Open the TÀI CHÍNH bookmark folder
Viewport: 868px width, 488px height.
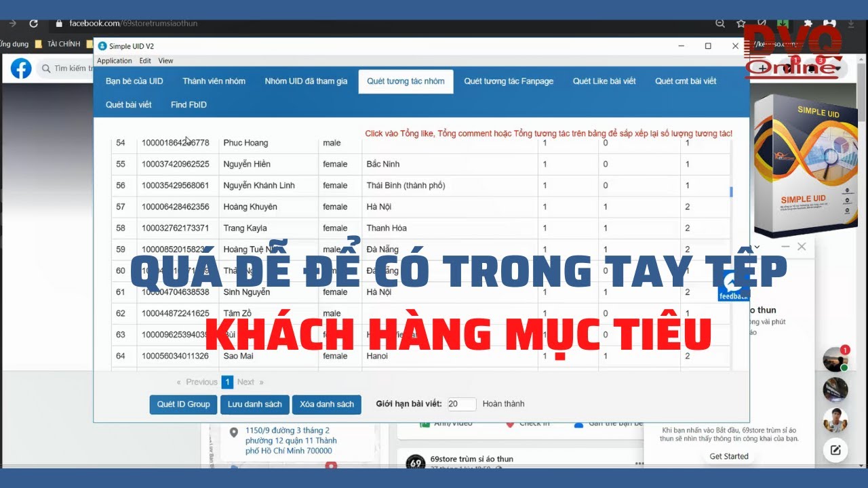(x=58, y=44)
